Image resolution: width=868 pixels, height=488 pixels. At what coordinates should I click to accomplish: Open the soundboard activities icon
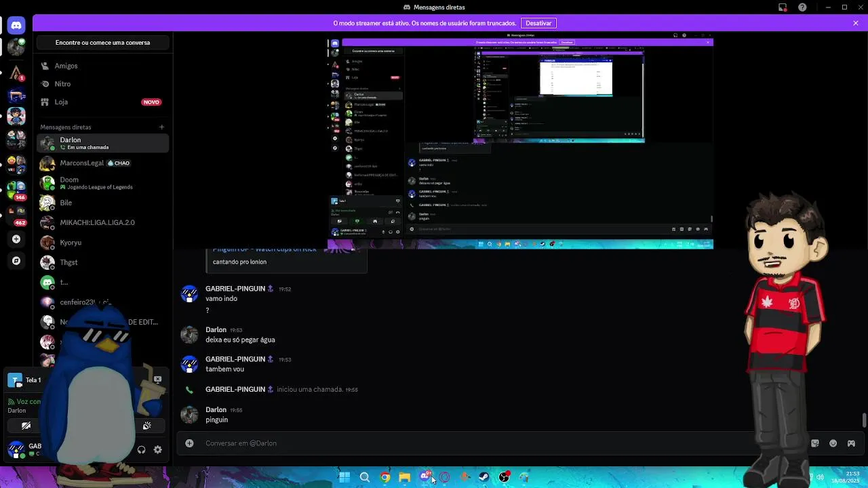tap(146, 426)
